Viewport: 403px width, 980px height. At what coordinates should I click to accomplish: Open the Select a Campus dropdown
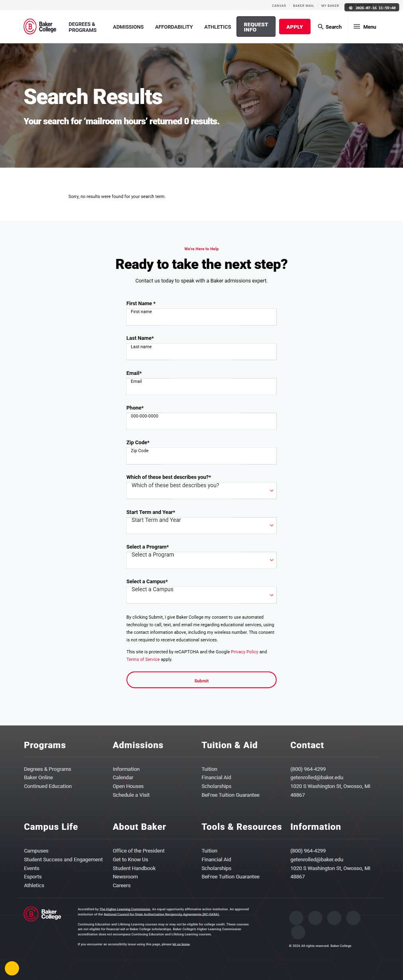tap(201, 595)
